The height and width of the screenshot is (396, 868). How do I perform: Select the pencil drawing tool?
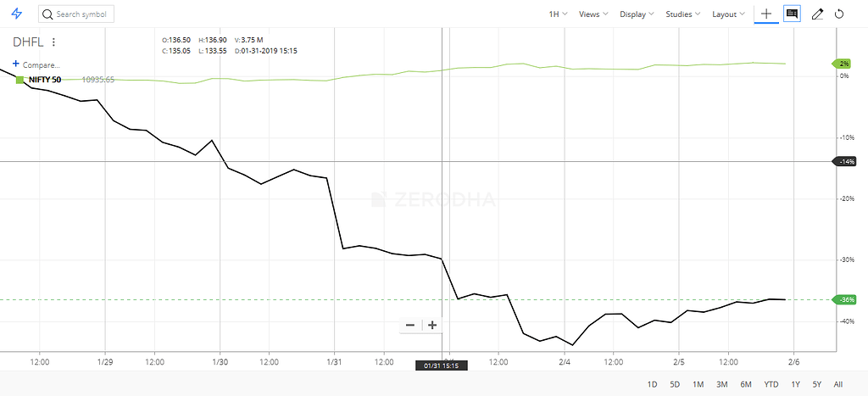(817, 14)
